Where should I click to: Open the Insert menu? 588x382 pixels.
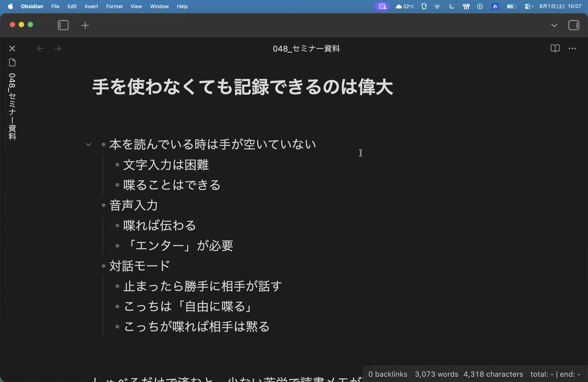tap(91, 6)
